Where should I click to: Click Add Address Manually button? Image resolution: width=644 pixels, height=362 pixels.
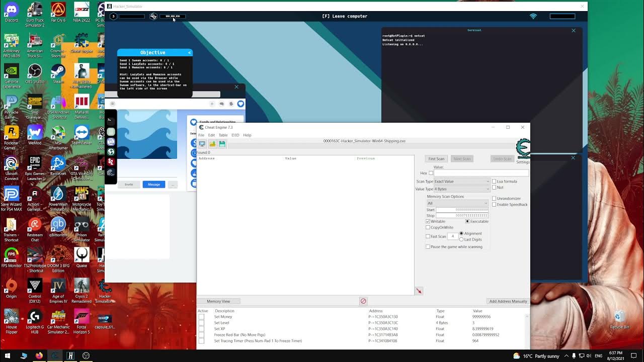pyautogui.click(x=508, y=301)
